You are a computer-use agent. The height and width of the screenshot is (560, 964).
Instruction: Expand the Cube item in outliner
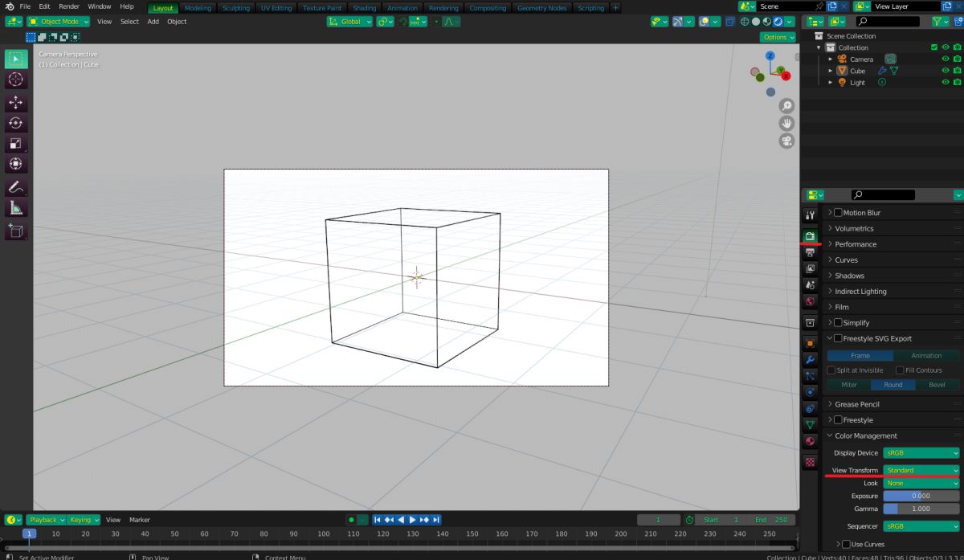[x=831, y=71]
